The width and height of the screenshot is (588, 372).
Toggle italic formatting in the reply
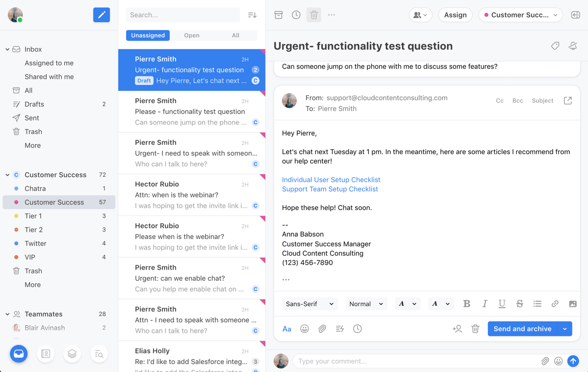point(485,304)
